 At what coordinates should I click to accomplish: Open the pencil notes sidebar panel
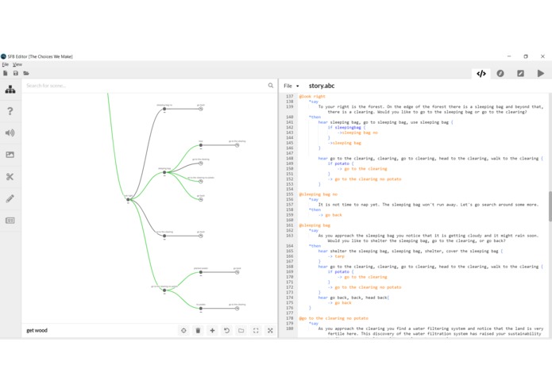[10, 198]
